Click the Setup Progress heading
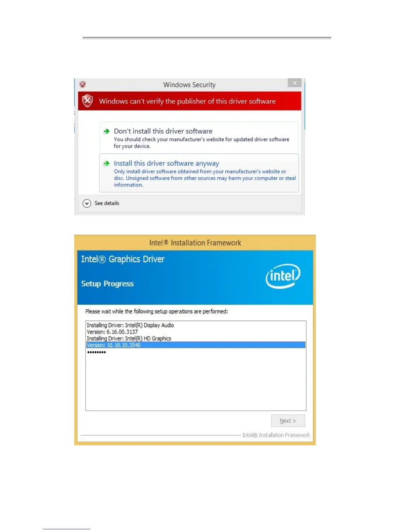This screenshot has width=411, height=532. point(107,284)
